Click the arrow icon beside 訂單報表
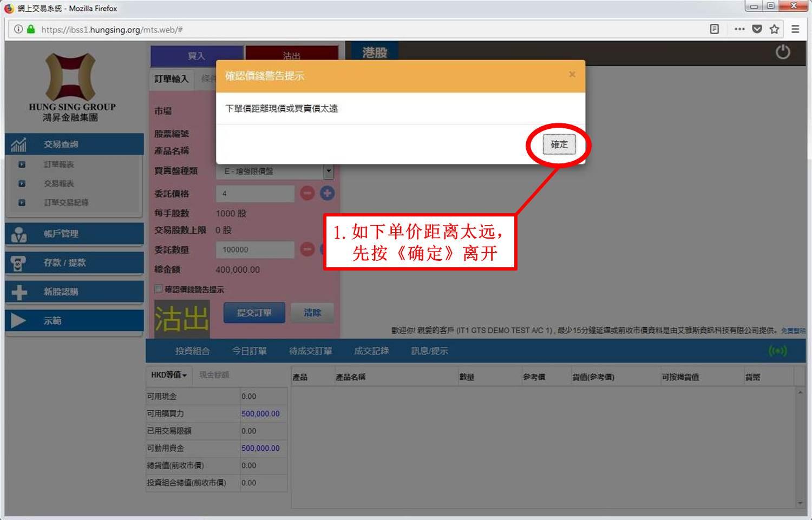 coord(21,164)
